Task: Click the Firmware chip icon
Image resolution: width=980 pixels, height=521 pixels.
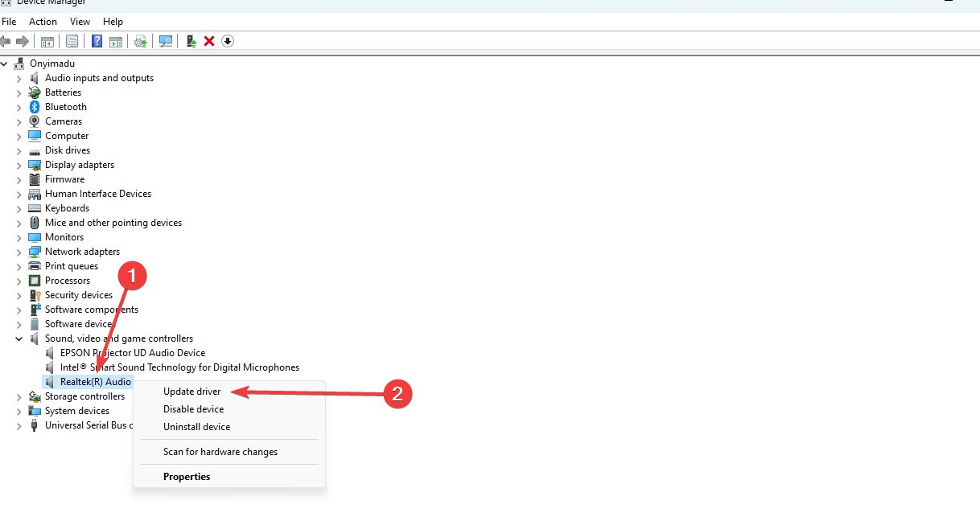Action: pyautogui.click(x=35, y=179)
